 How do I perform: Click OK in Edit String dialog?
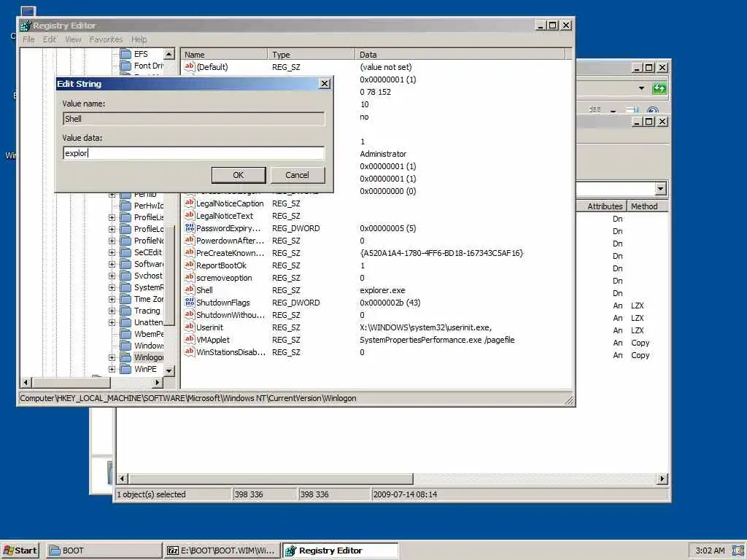pyautogui.click(x=239, y=175)
